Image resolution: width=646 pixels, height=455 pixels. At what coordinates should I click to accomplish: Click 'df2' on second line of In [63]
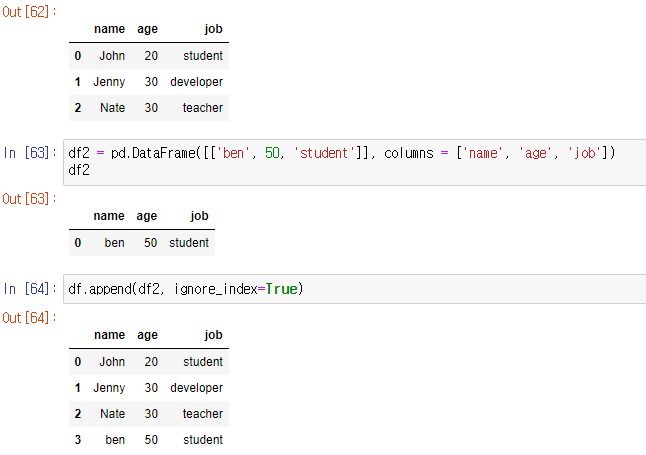tap(79, 170)
